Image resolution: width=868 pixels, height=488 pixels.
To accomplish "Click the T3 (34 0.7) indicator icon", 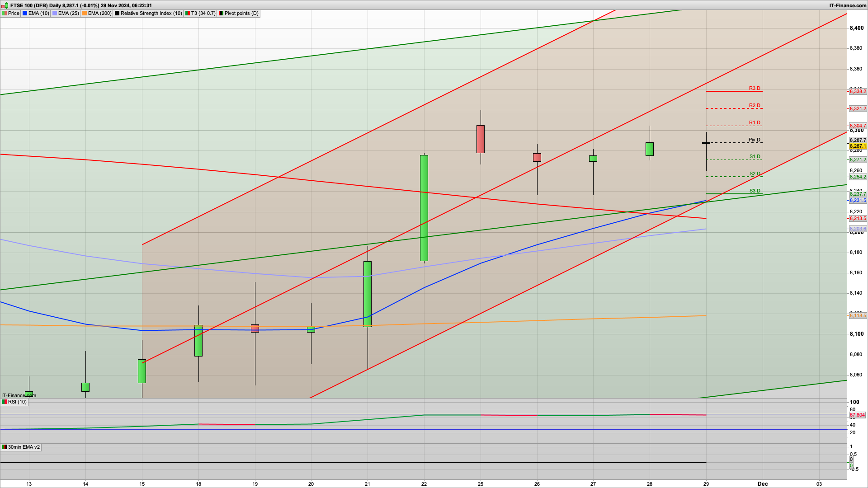I will [x=188, y=14].
